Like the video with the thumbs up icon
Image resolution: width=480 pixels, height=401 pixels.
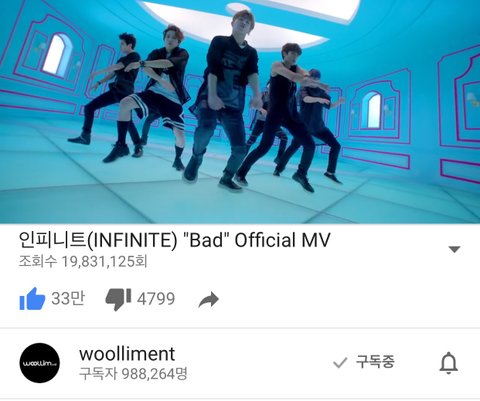[x=32, y=299]
